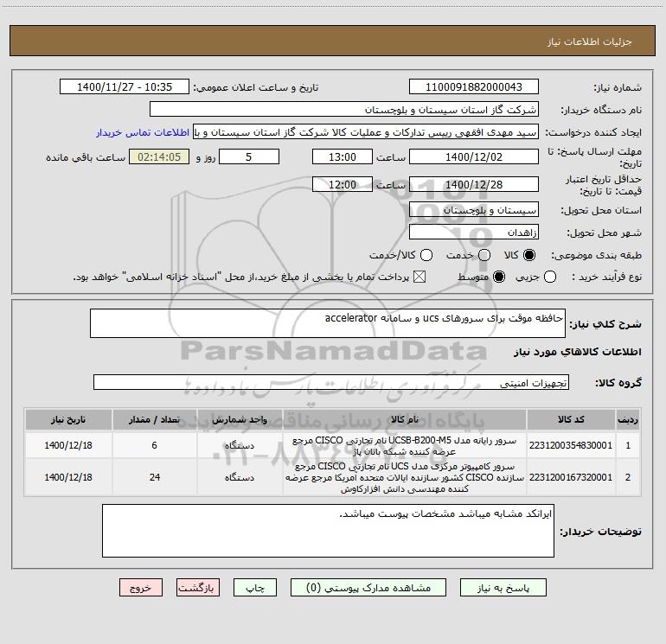
Task: Click the buyer notes textarea ایرانکد مشابه
Action: point(328,531)
